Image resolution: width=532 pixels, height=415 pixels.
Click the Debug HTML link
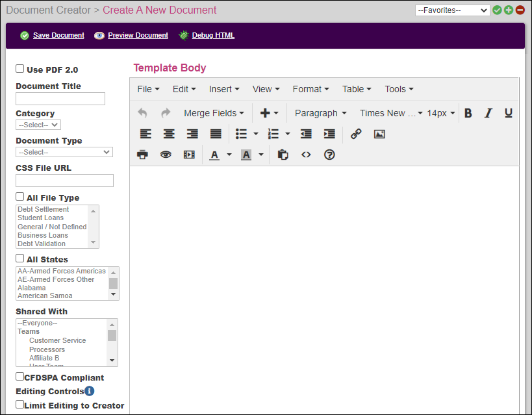(213, 35)
